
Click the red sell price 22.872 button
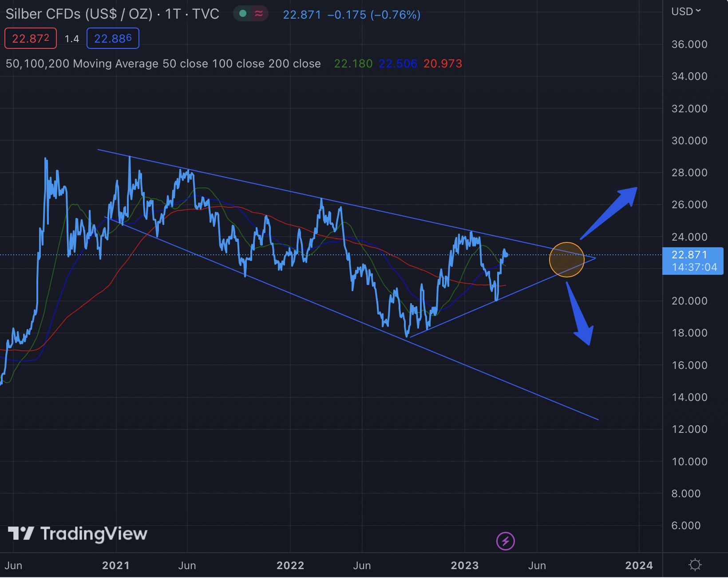click(x=31, y=39)
